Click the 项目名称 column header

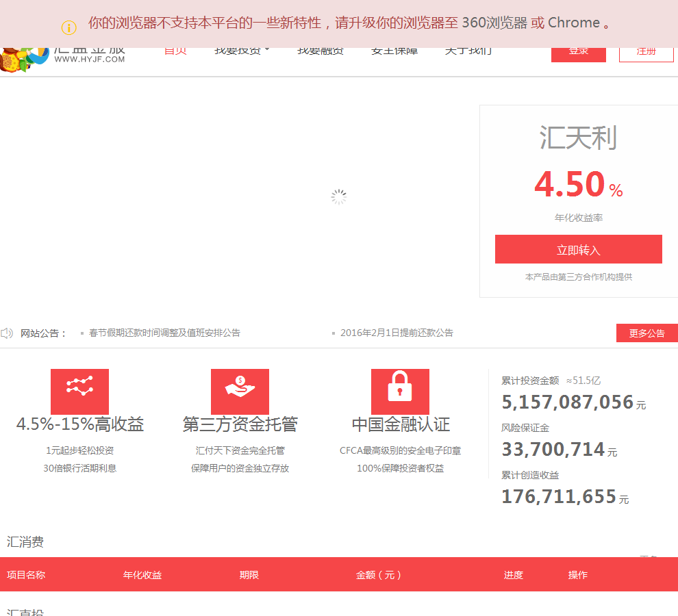coord(26,575)
